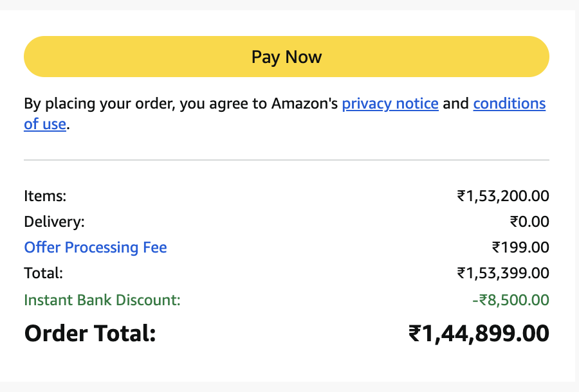
Task: Click the yellow Pay Now button
Action: click(286, 57)
